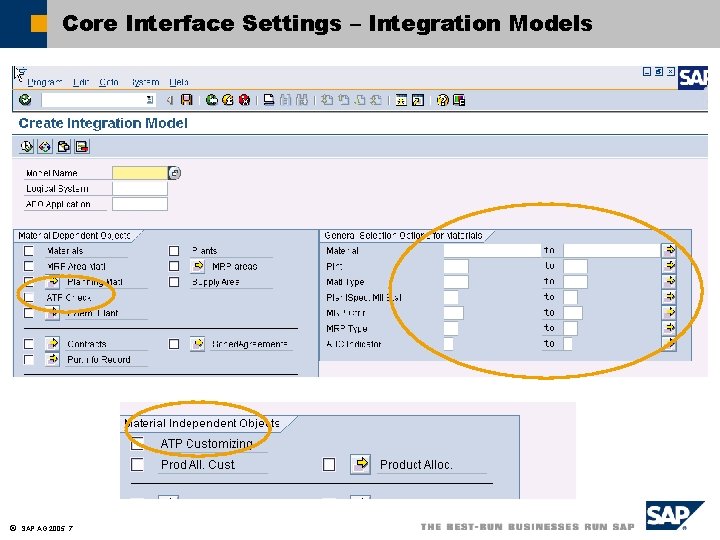Tick the MRP areas checkbox
The image size is (720, 540).
[174, 266]
